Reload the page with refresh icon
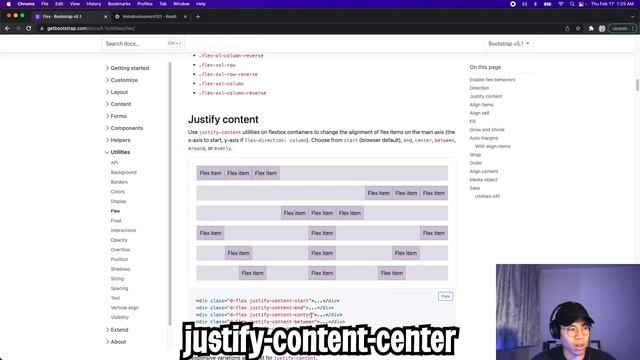The image size is (640, 360). pos(29,29)
